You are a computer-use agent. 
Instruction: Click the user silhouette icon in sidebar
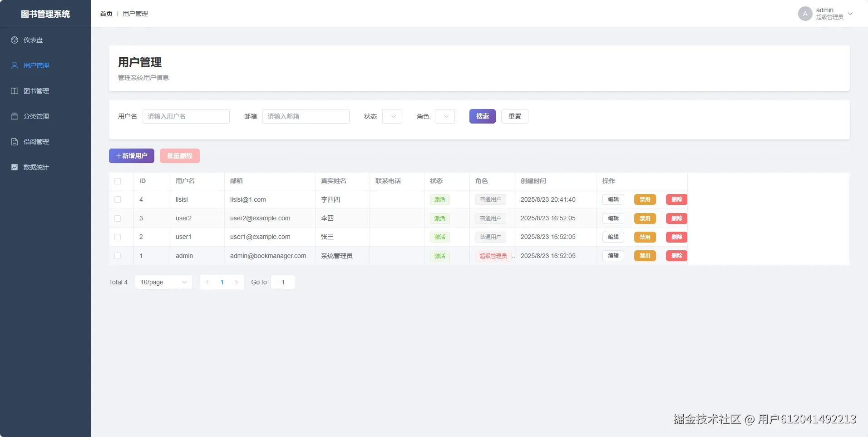point(15,65)
